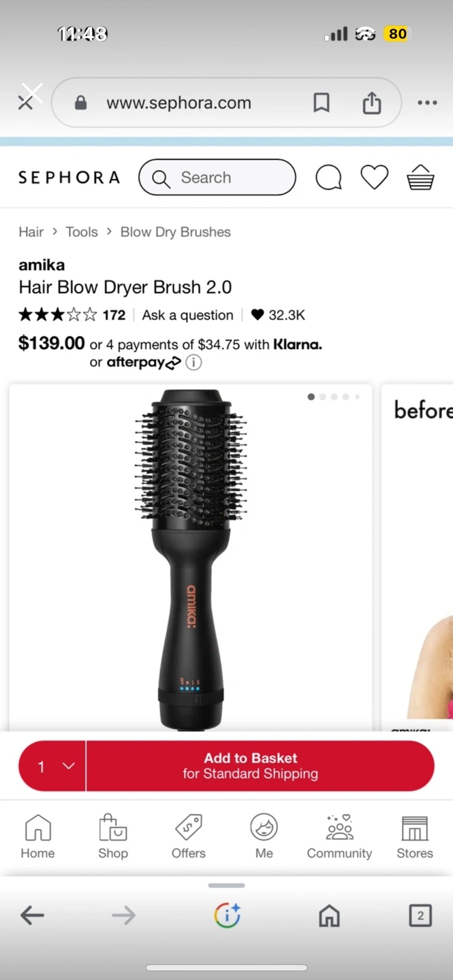Viewport: 453px width, 980px height.
Task: Tap the browser bookmark icon
Action: click(322, 103)
